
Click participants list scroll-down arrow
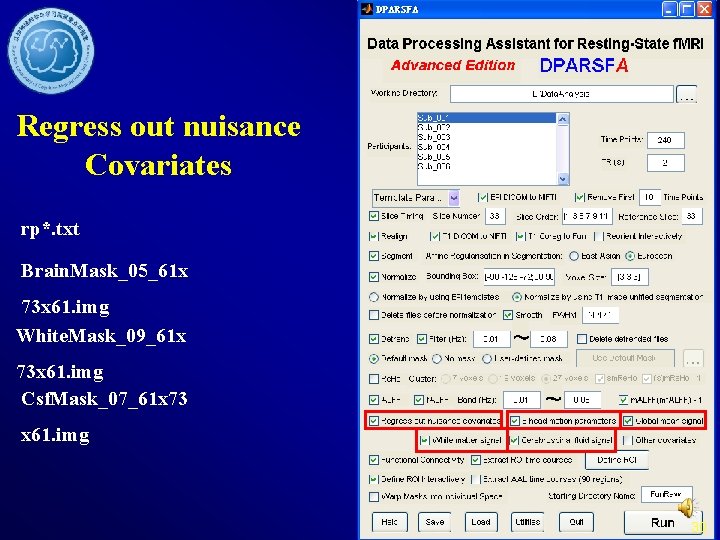tap(563, 179)
